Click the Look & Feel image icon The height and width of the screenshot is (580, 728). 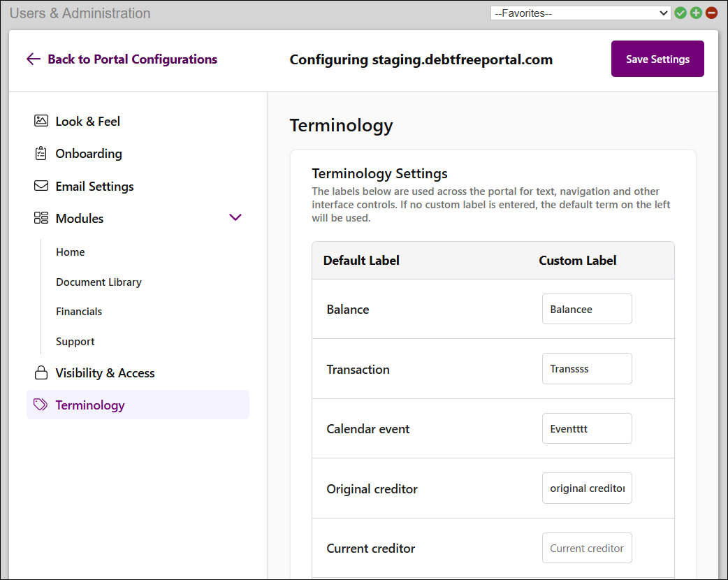tap(41, 121)
